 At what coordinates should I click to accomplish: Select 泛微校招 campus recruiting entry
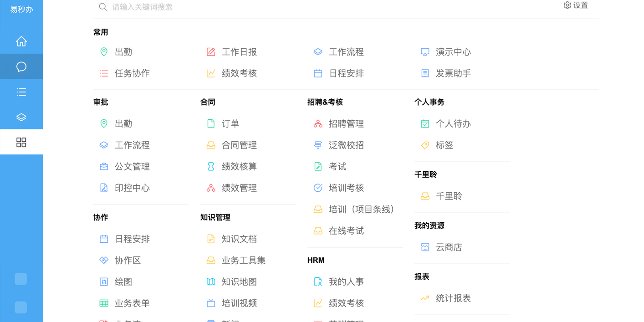pos(346,145)
